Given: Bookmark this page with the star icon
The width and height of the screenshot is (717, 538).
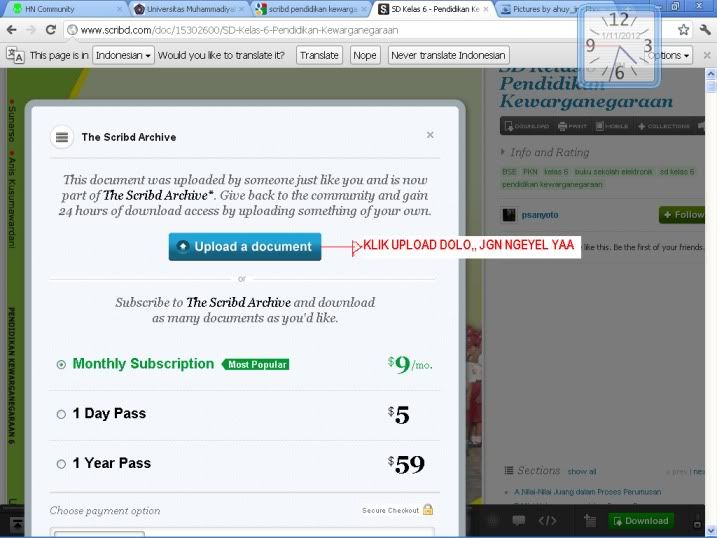Looking at the screenshot, I should coord(683,30).
